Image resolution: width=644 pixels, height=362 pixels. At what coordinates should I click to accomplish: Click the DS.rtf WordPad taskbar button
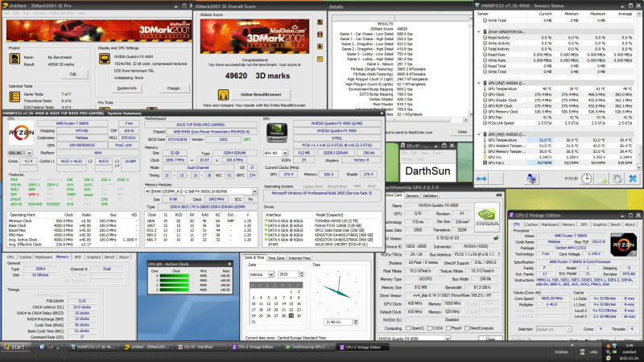tap(200, 348)
